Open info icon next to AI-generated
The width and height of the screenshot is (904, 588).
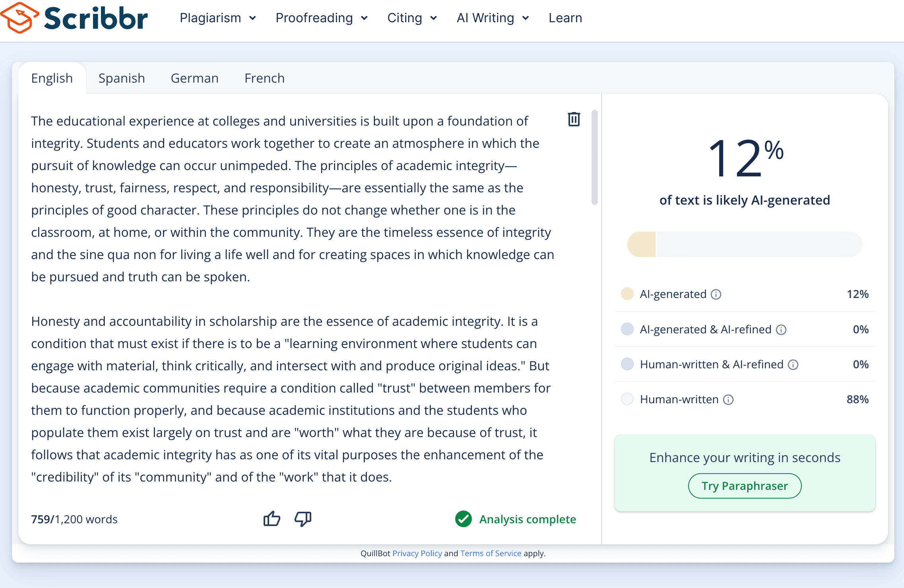point(716,294)
